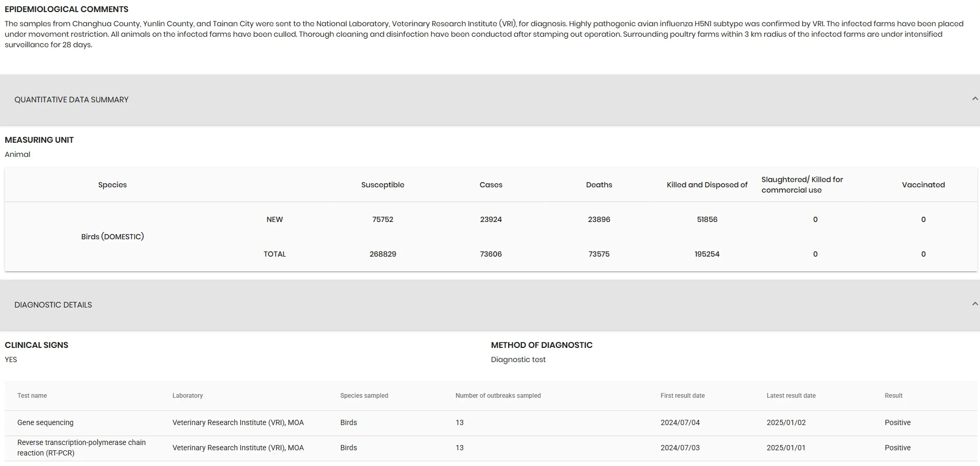Click the YES clinical signs value
980x466 pixels.
[11, 359]
